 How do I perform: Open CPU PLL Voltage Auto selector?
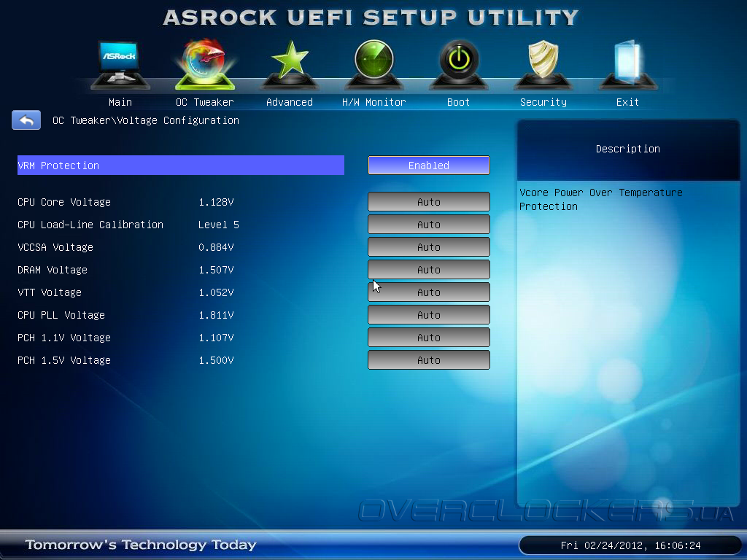[429, 315]
